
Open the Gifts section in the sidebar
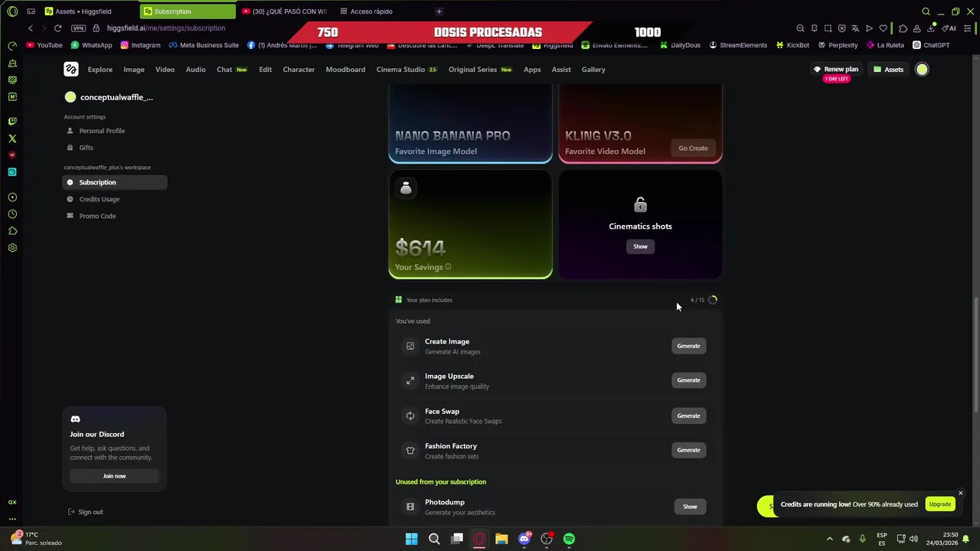click(115, 148)
